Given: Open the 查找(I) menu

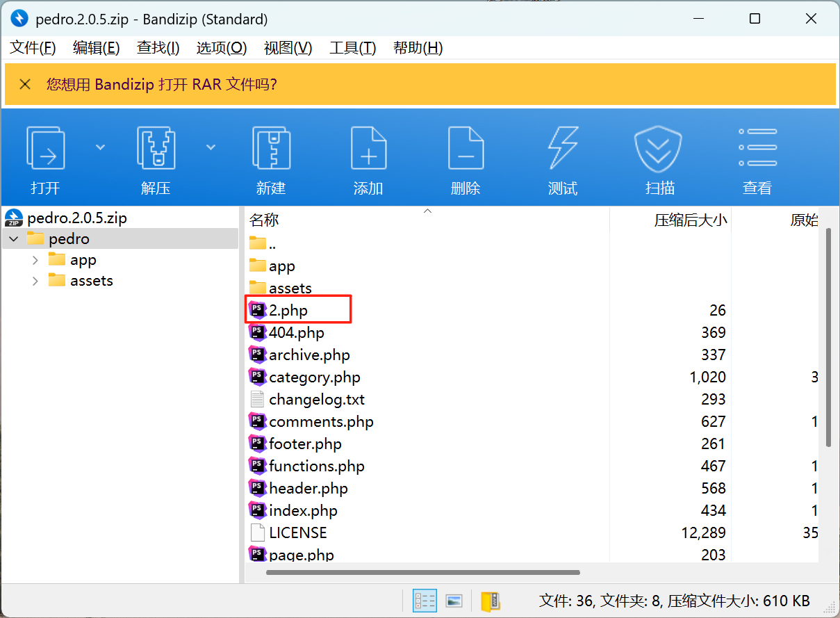Looking at the screenshot, I should point(158,48).
